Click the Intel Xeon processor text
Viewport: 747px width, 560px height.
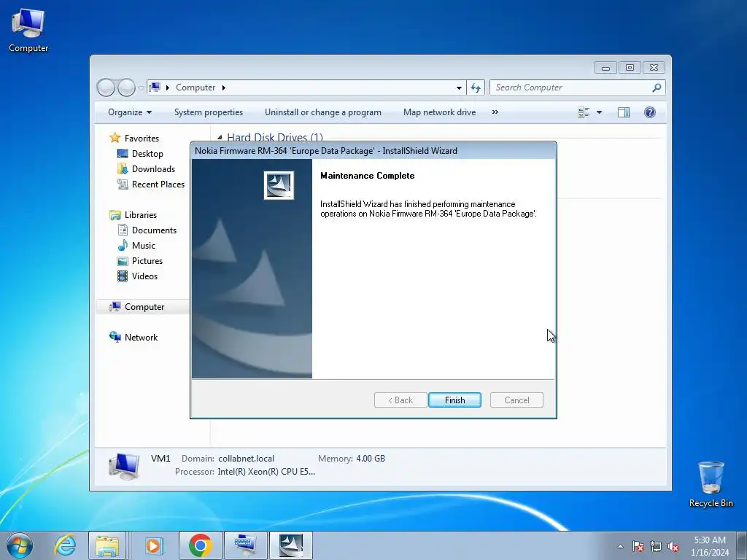266,472
